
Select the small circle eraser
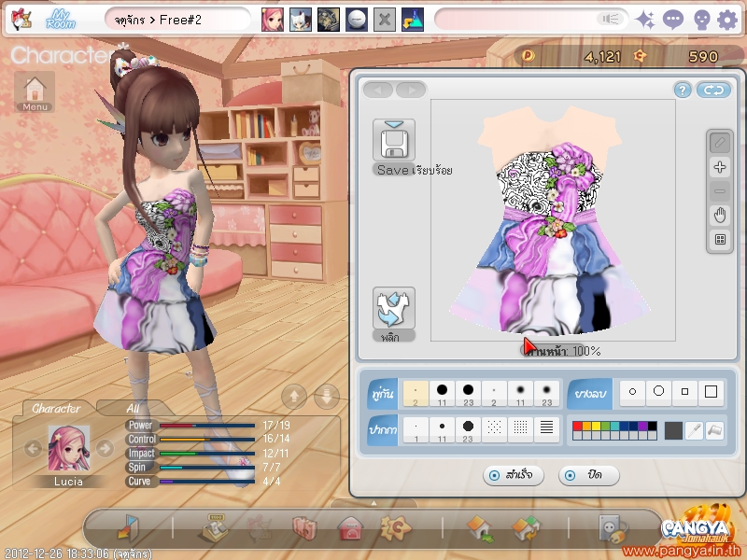click(x=632, y=392)
